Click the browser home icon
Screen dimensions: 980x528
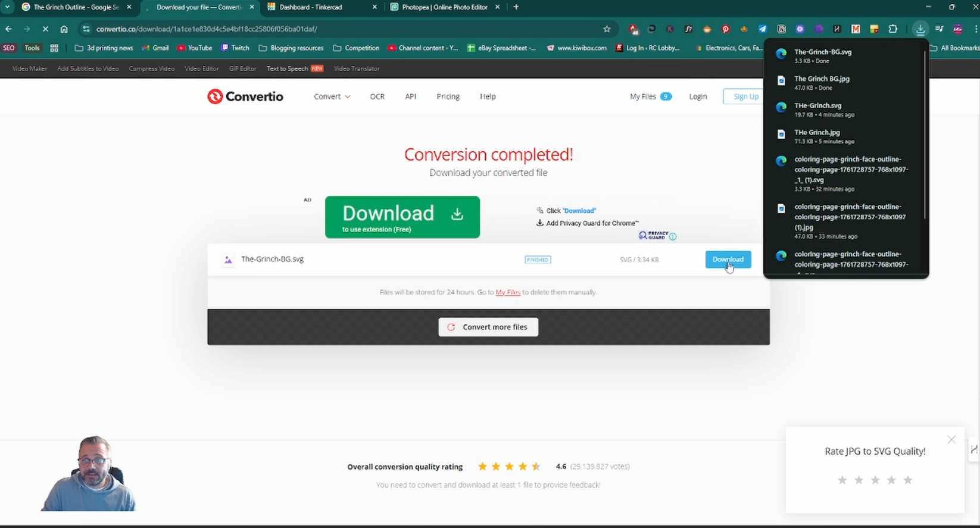(64, 29)
